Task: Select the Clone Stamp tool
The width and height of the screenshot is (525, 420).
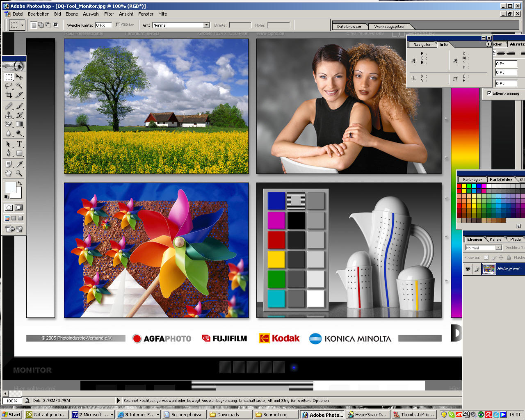Action: (x=9, y=115)
